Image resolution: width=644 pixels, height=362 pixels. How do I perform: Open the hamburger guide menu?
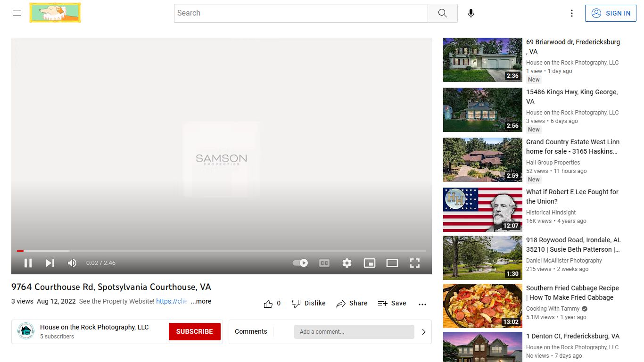17,13
